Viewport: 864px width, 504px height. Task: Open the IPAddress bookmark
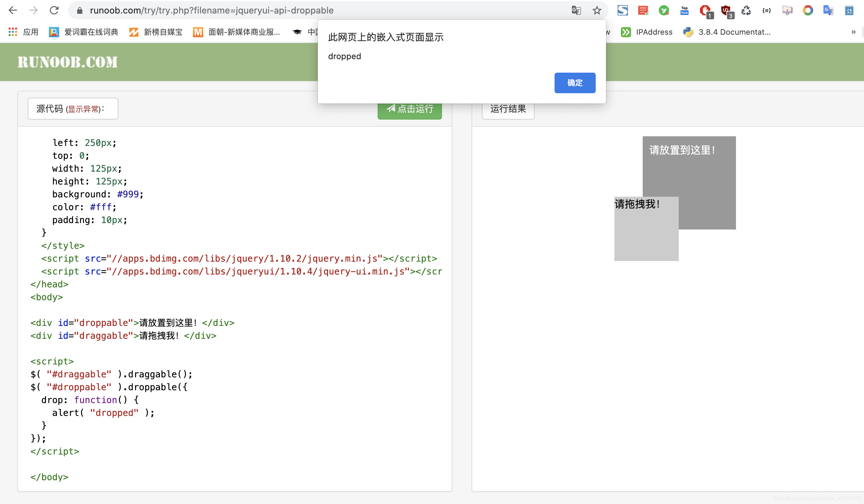tap(646, 32)
